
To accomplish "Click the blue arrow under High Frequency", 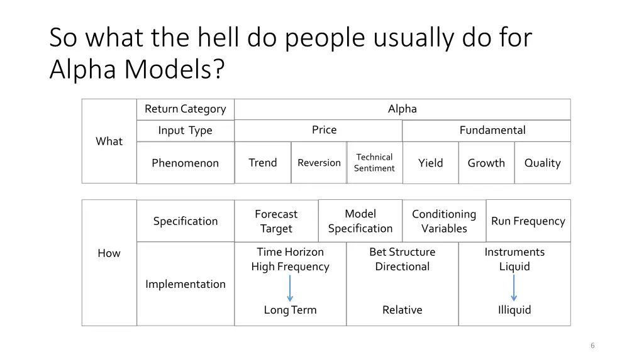I will coord(290,288).
